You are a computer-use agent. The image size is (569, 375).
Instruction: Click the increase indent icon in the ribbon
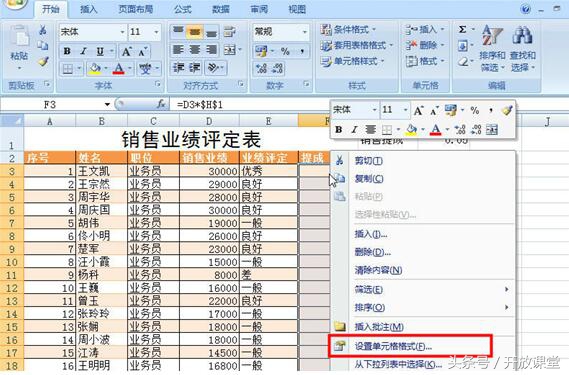195,68
